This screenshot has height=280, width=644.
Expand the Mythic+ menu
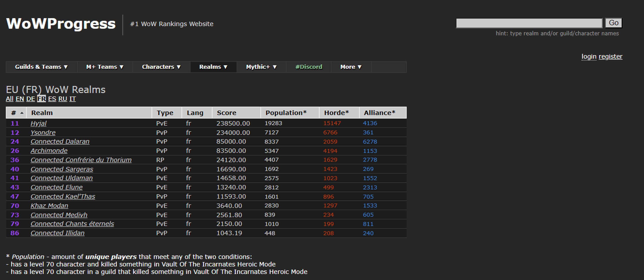[x=261, y=67]
